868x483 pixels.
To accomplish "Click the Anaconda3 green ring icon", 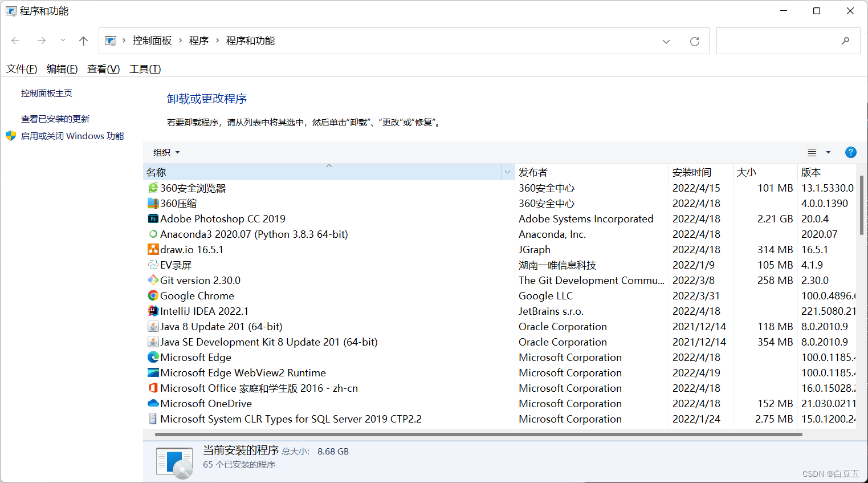I will coord(153,234).
